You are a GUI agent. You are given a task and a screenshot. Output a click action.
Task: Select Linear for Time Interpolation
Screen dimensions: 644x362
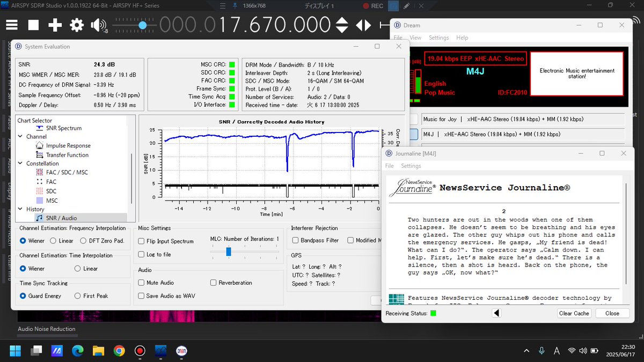point(78,269)
